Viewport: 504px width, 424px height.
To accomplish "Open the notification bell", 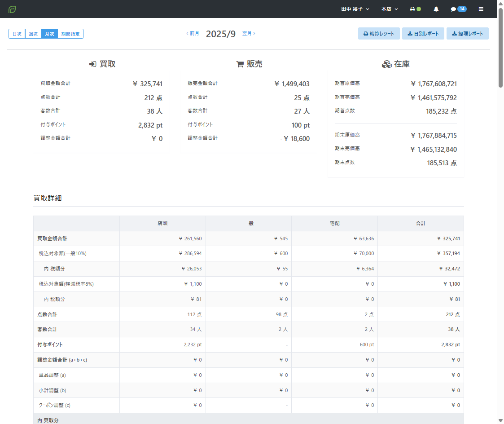I will [436, 9].
